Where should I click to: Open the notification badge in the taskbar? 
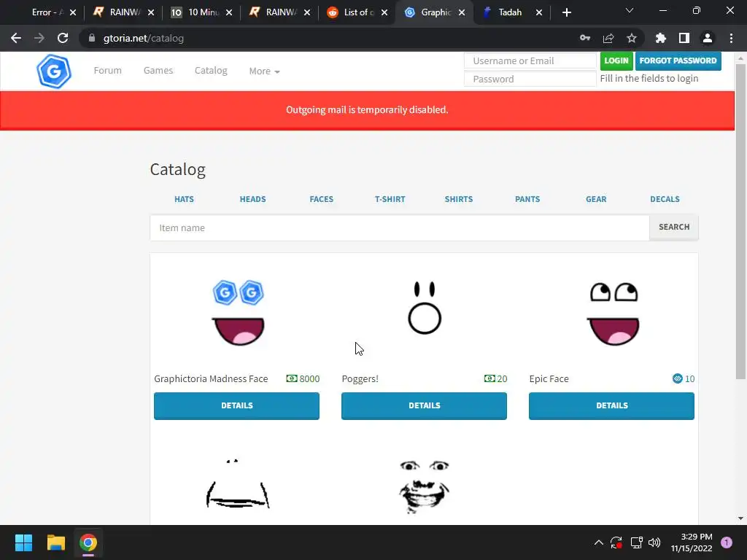point(727,542)
